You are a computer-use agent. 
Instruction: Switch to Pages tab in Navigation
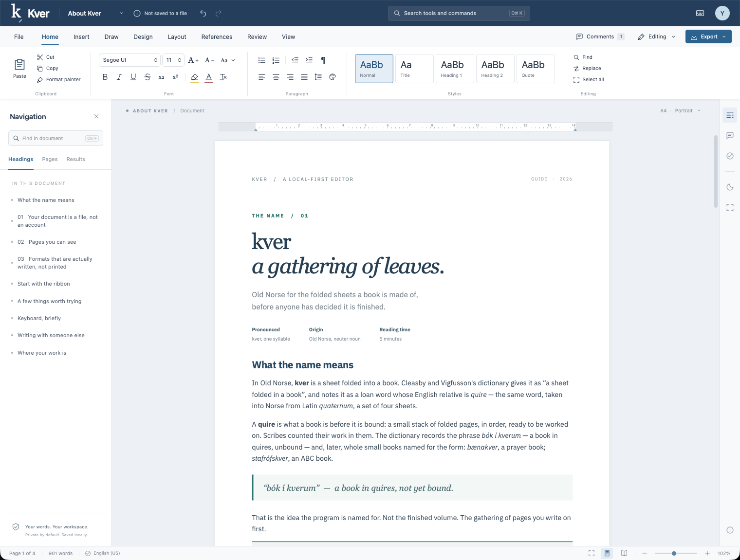coord(50,160)
